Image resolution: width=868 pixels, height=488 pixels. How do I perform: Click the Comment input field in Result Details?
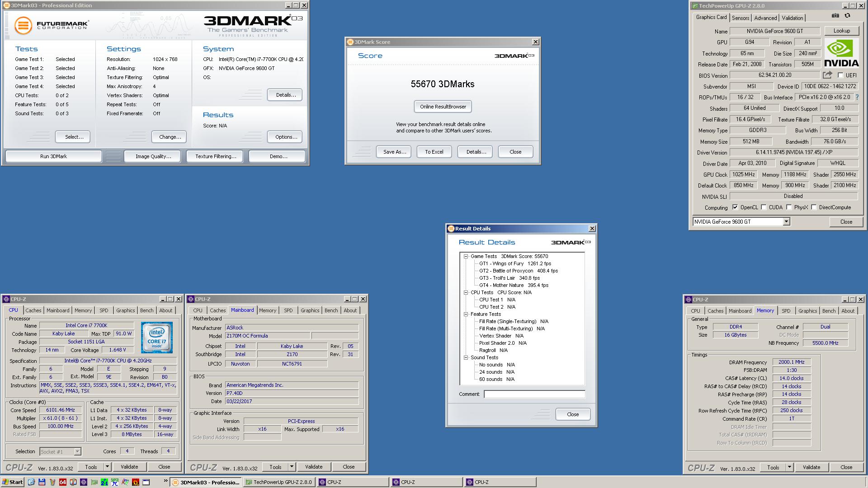tap(534, 394)
